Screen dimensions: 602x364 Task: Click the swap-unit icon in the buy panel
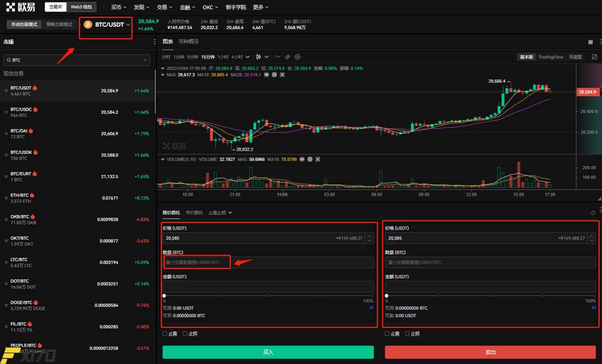pos(371,308)
